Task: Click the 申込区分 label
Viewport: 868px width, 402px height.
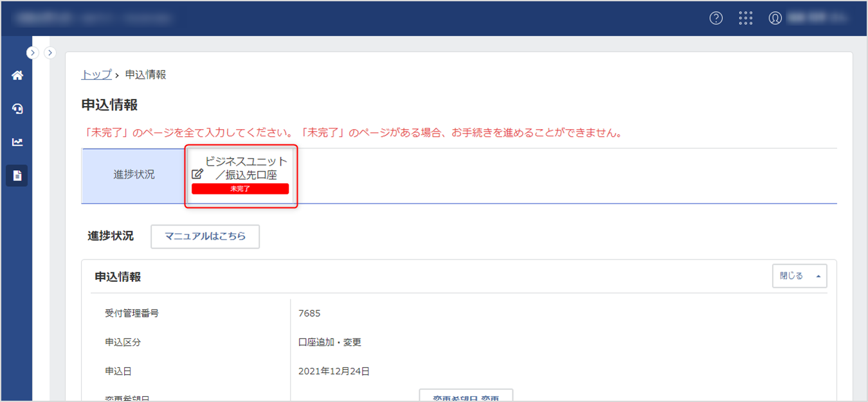Action: point(123,342)
